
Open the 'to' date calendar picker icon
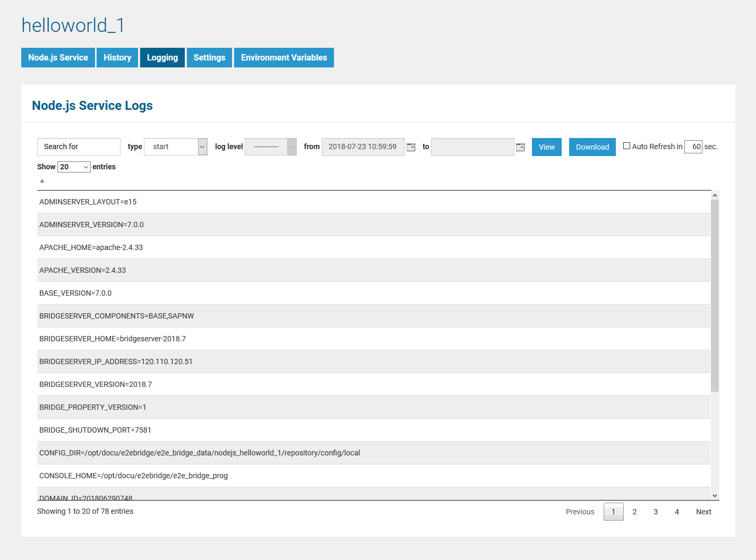[x=520, y=147]
